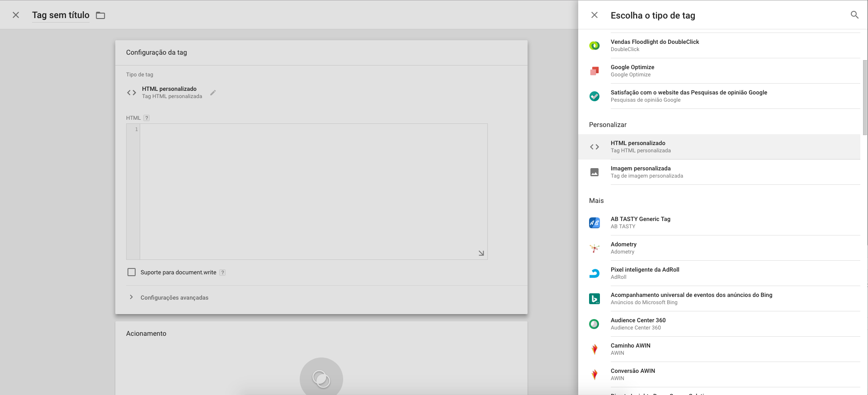The image size is (868, 395).
Task: Pick HTML personalizado icon in list
Action: coord(594,147)
